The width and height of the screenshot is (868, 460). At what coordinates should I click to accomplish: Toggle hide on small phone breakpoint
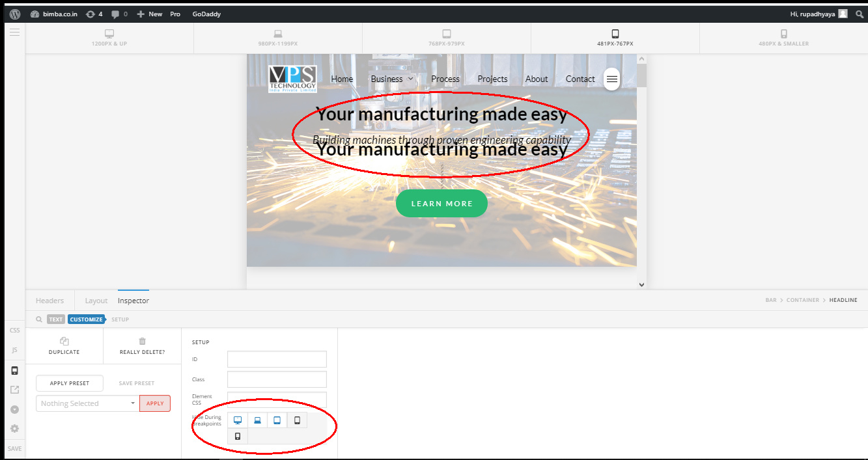point(238,436)
